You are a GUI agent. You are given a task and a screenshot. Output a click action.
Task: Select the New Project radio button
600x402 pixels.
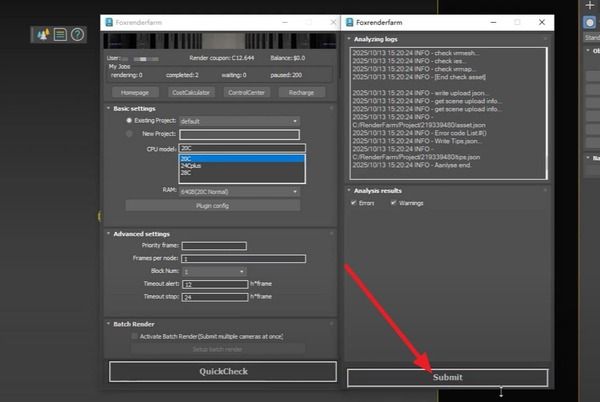pyautogui.click(x=128, y=133)
